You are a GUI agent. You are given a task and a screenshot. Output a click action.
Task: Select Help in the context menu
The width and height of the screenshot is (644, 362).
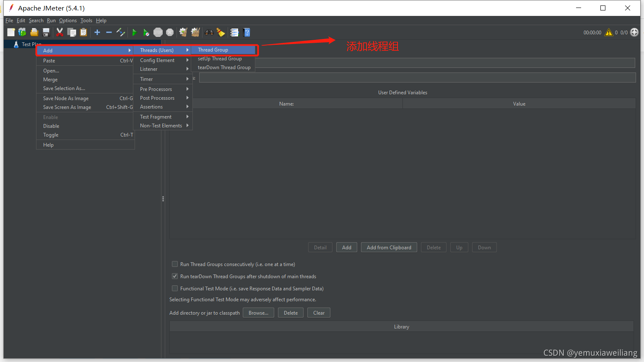(86, 145)
